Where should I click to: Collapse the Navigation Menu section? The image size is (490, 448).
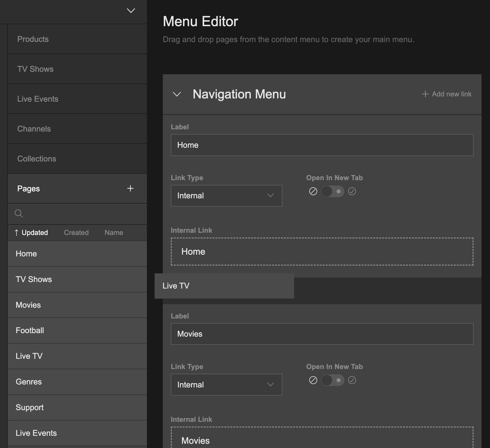click(177, 94)
